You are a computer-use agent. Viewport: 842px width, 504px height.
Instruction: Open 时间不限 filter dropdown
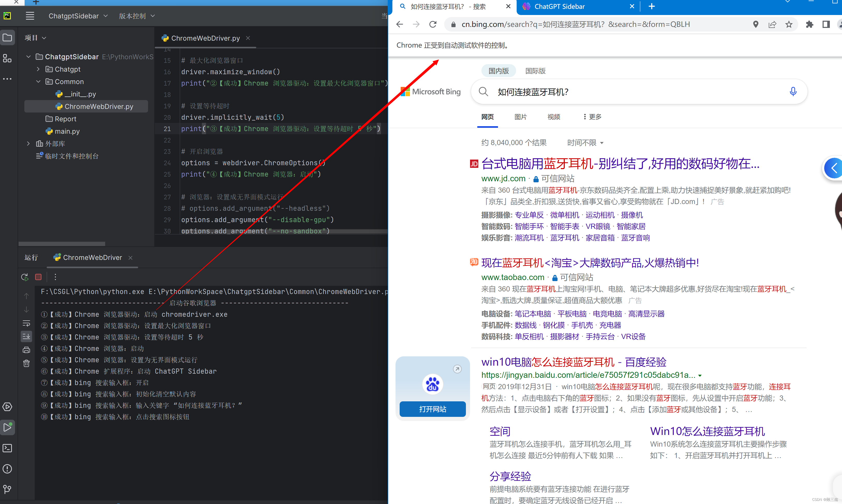point(585,143)
